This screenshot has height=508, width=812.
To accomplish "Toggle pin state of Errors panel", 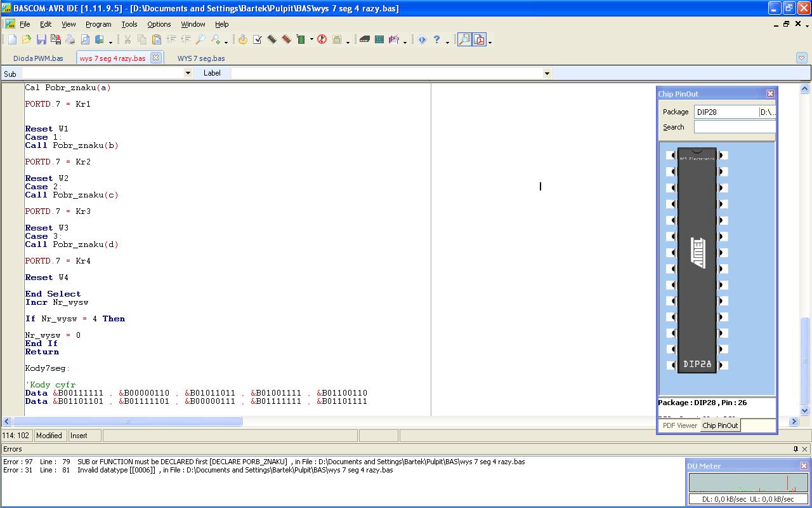I will [x=796, y=449].
